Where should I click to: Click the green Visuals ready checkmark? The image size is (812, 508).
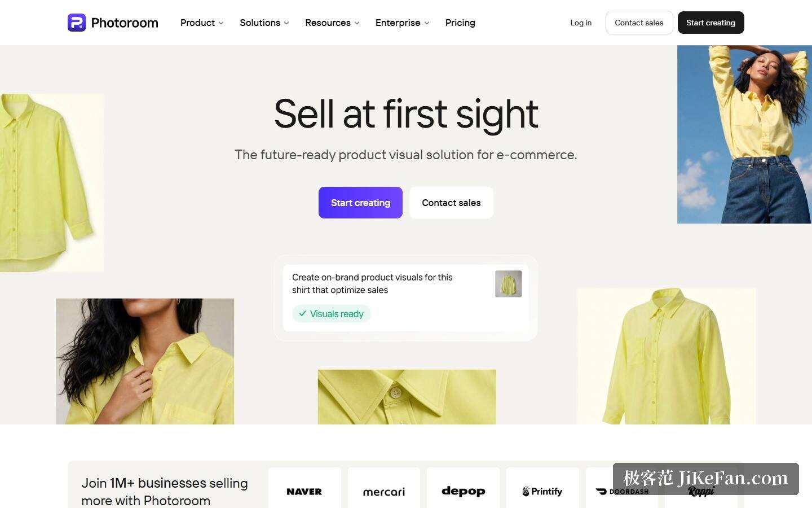tap(302, 314)
